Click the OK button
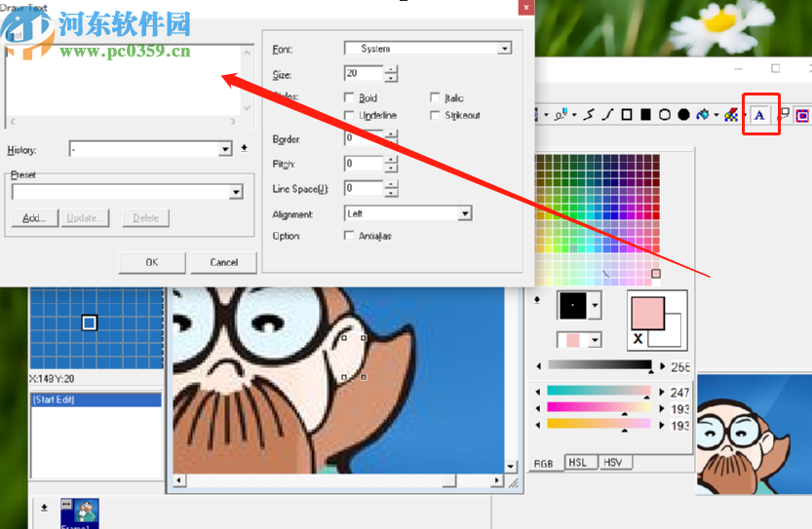Image resolution: width=812 pixels, height=529 pixels. [152, 262]
